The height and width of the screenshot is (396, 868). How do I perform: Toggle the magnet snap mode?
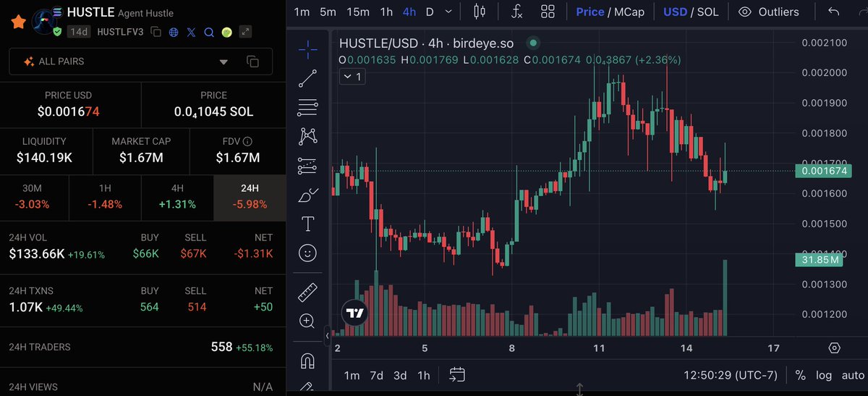point(308,360)
